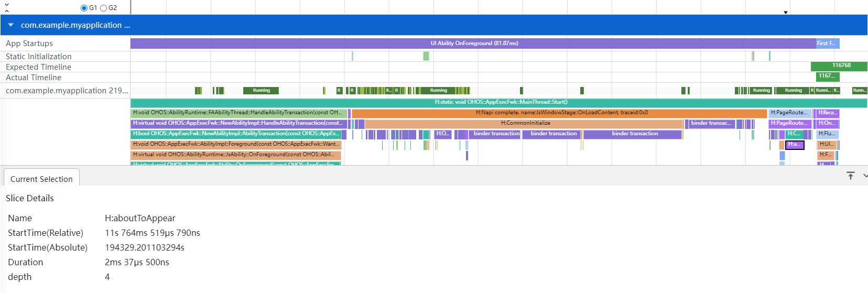Collapse the details panel with chevron icon

[865, 176]
